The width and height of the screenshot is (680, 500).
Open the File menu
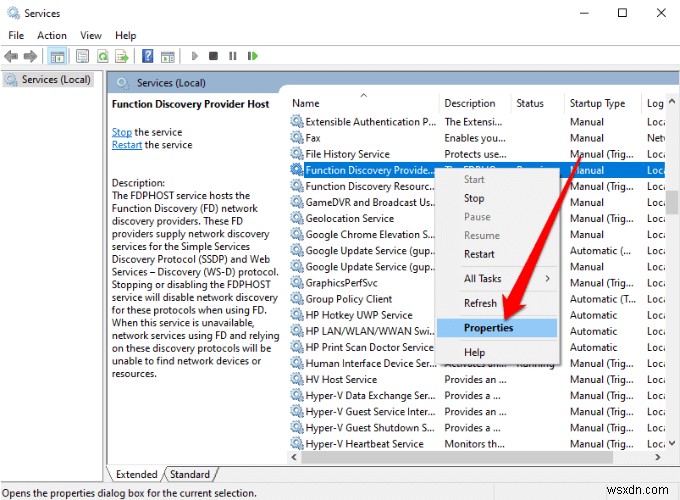pos(16,36)
